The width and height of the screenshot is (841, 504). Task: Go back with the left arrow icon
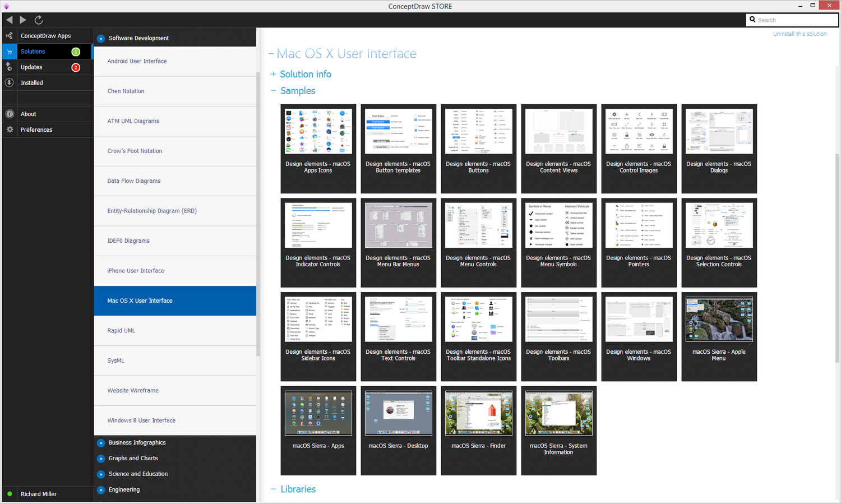click(9, 20)
